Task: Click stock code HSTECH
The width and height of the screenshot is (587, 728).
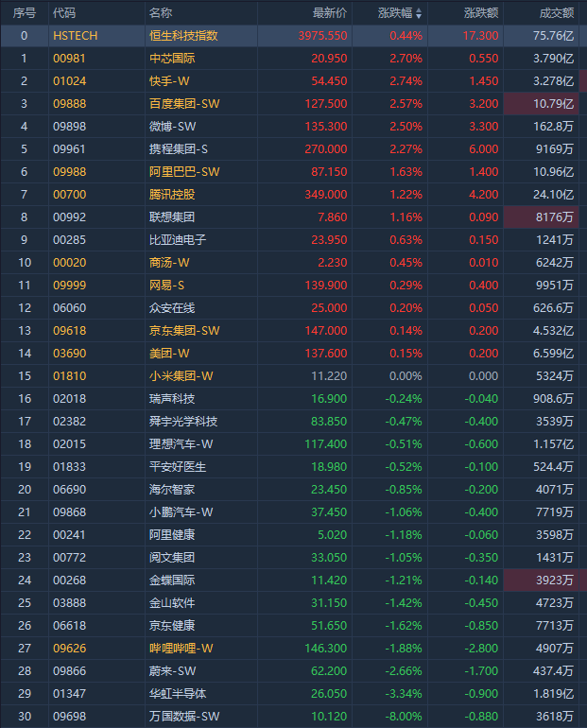Action: coord(76,36)
